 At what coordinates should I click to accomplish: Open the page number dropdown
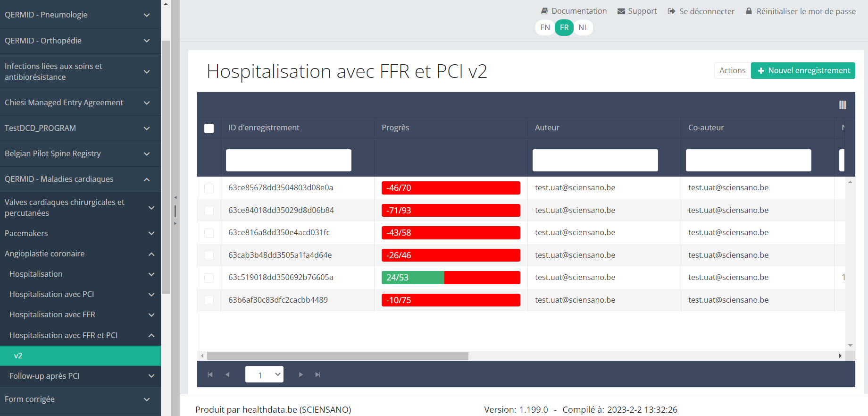[264, 374]
